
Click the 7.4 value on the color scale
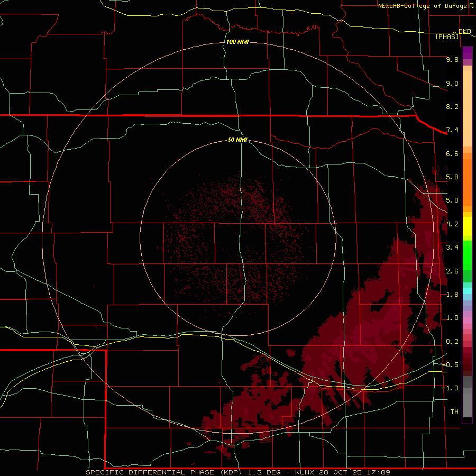452,130
